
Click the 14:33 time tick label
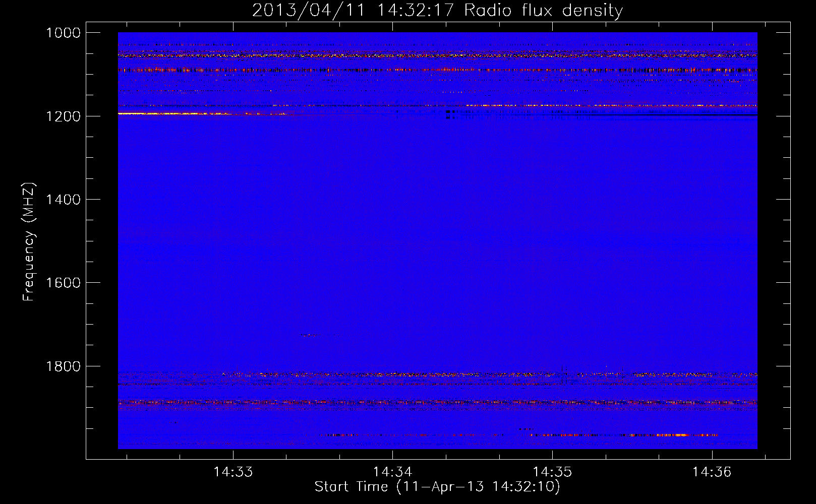(233, 472)
